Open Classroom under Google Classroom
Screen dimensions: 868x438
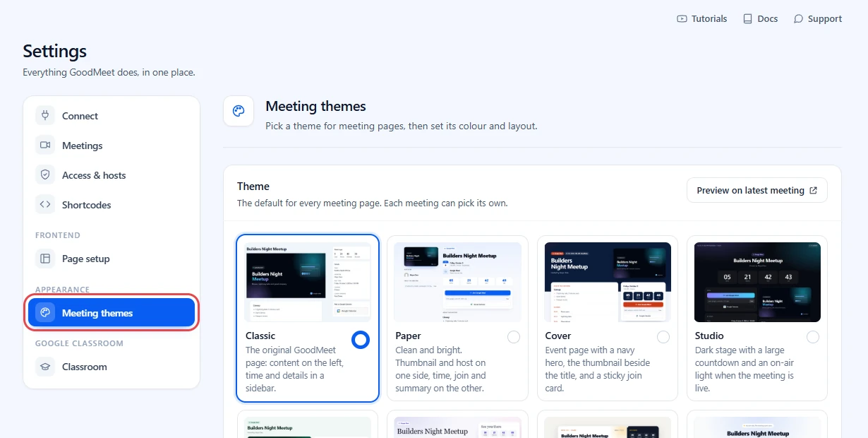(x=111, y=367)
